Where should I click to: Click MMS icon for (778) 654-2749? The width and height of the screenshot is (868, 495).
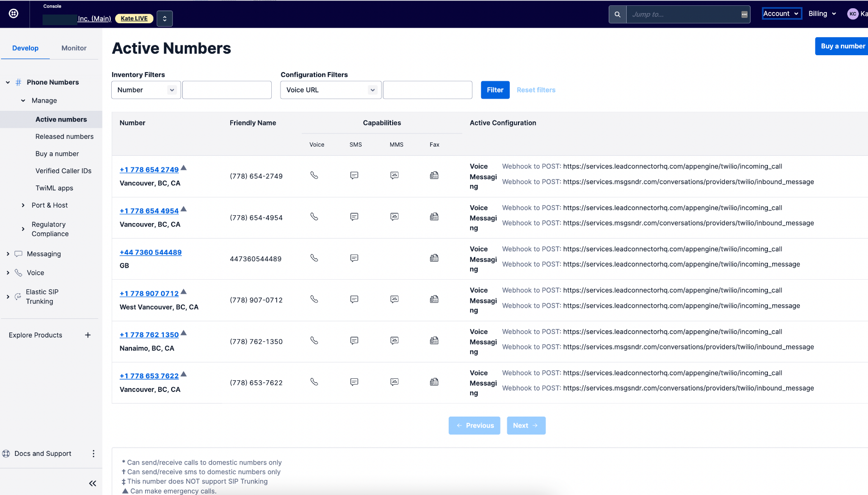395,175
